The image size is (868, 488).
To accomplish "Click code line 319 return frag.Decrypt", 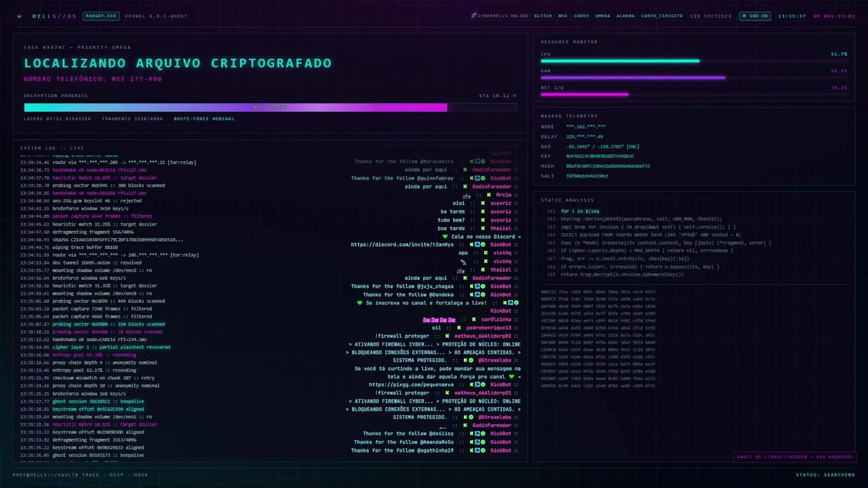I will coord(615,274).
